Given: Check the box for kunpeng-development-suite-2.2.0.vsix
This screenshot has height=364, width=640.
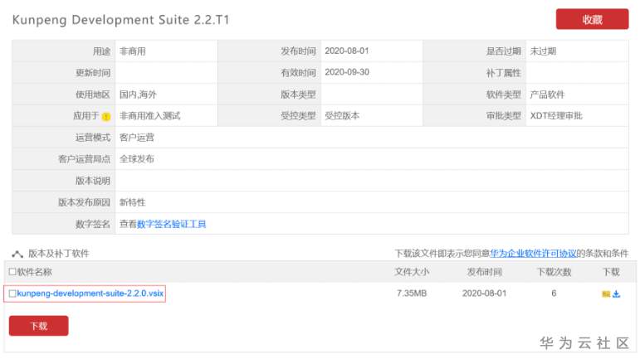Looking at the screenshot, I should (x=12, y=294).
